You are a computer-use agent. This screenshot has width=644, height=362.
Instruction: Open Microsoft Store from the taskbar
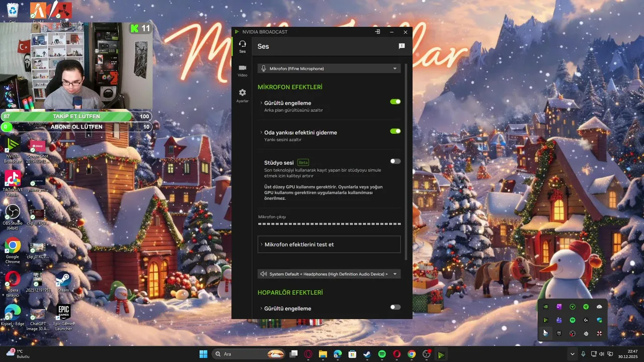click(x=353, y=354)
